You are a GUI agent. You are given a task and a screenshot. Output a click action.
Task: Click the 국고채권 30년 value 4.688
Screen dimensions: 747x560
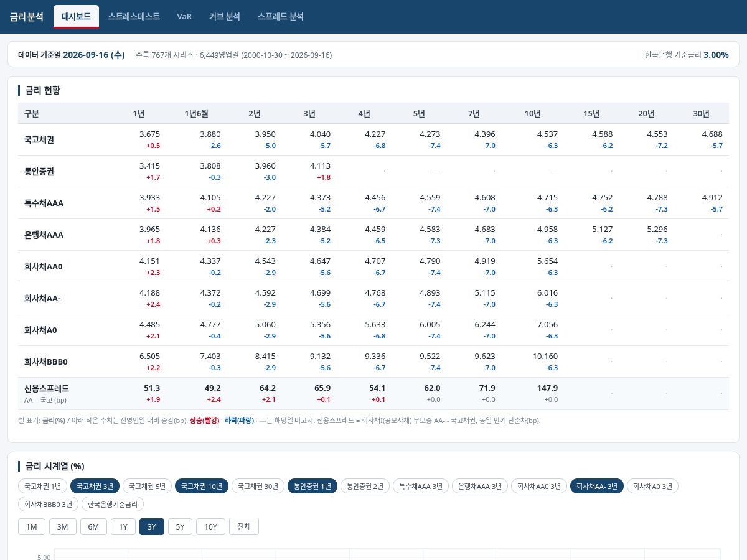point(712,134)
